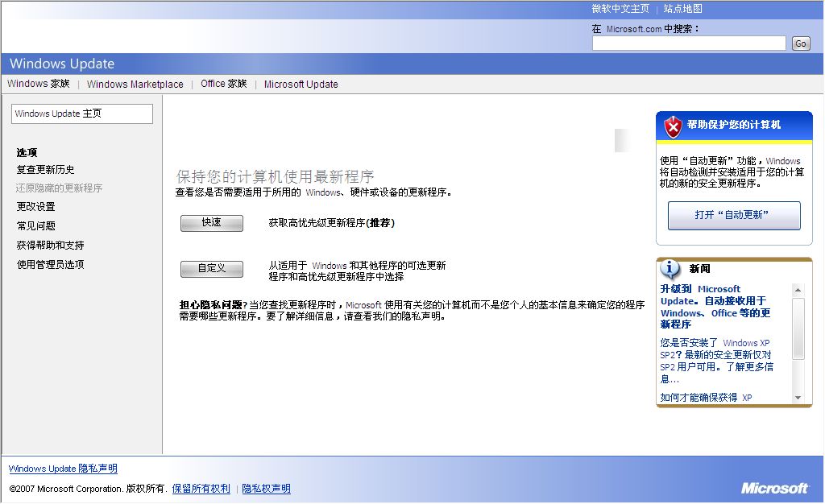Screen dimensions: 825x504
Task: Open the 升级到 Microsoft Update news link
Action: [x=715, y=307]
